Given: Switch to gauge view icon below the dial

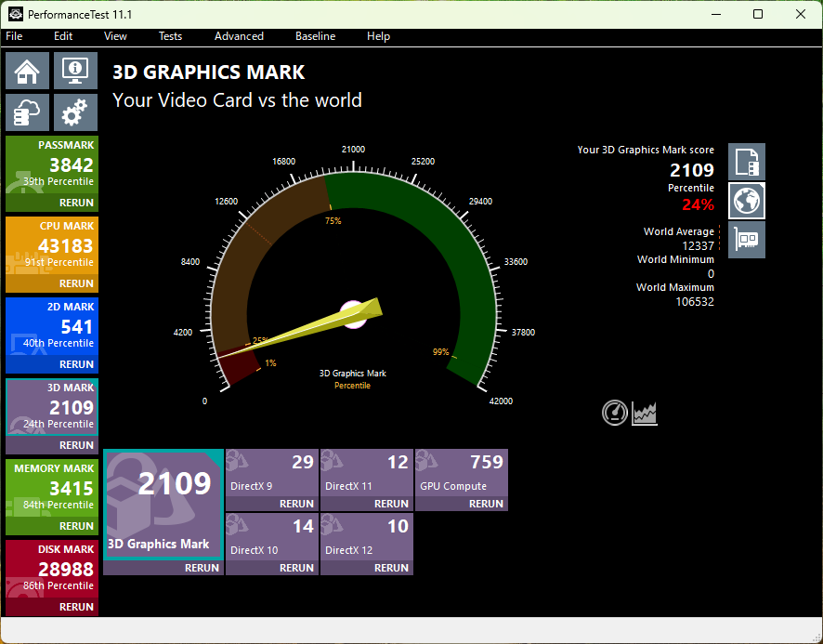Looking at the screenshot, I should (615, 413).
